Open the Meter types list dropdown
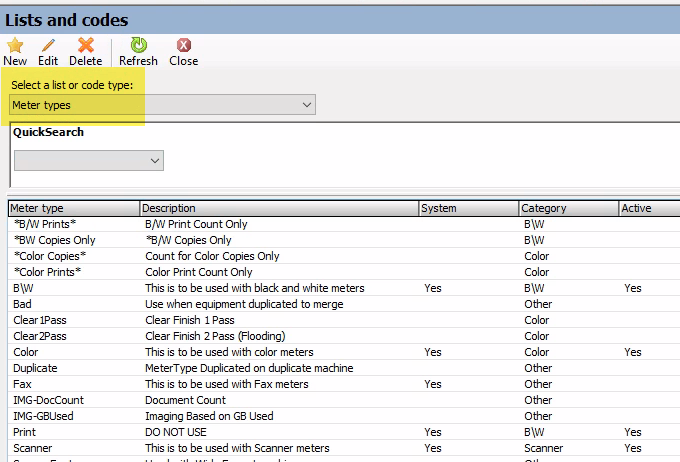 pos(162,105)
